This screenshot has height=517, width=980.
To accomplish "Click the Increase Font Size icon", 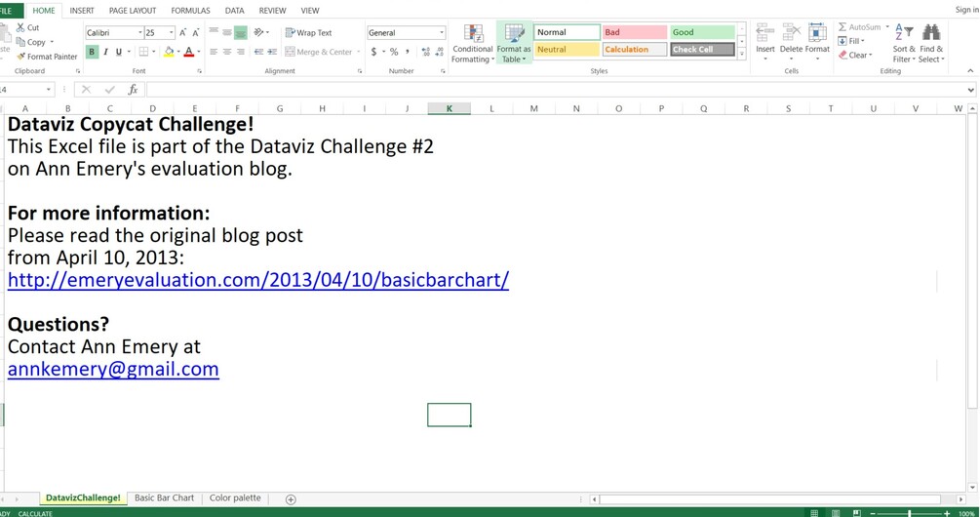I will 183,32.
